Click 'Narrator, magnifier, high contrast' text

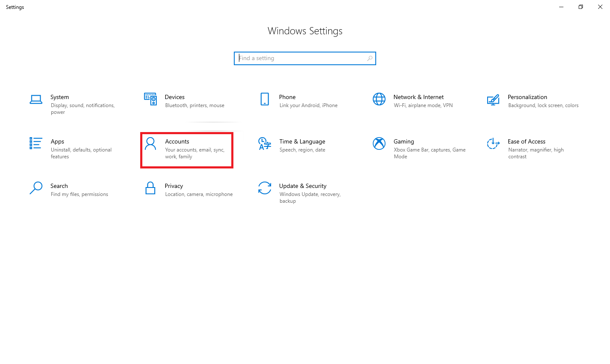coord(536,153)
